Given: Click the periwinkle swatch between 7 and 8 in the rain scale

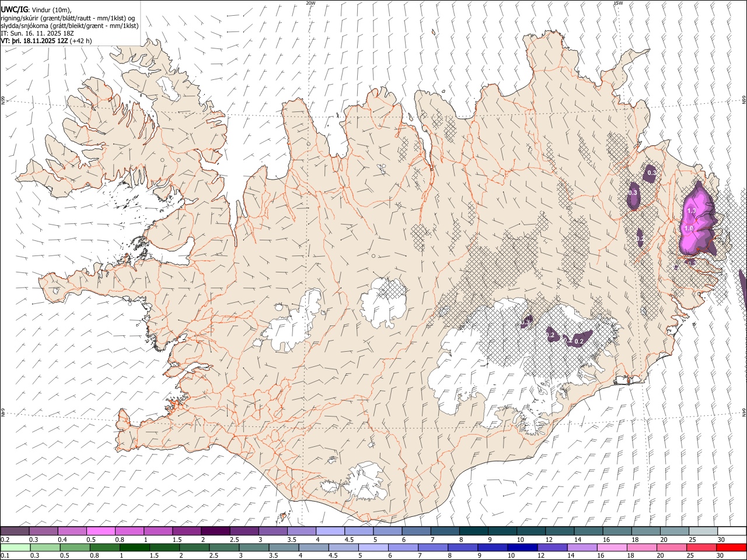Looking at the screenshot, I should (x=432, y=547).
